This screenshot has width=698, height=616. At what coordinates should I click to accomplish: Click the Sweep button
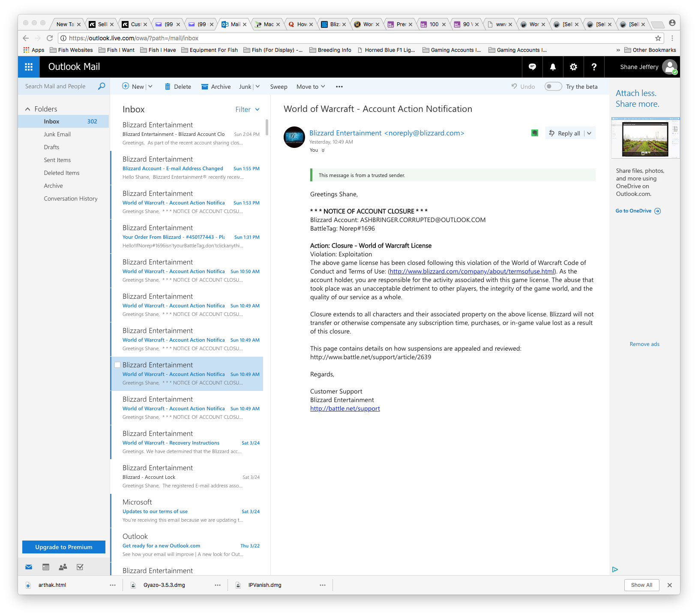pos(279,87)
